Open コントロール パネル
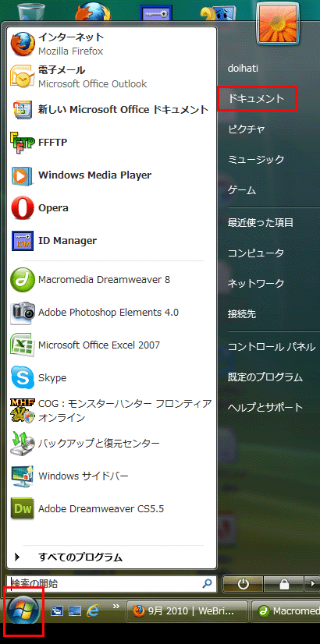 (x=272, y=347)
